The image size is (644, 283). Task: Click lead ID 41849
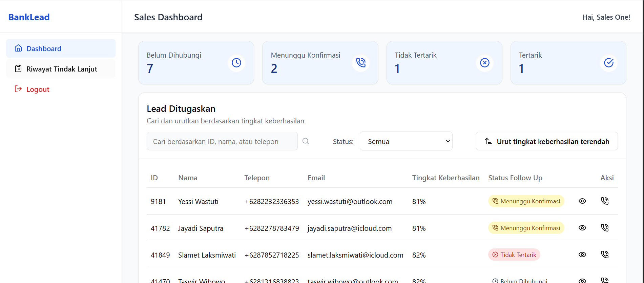[x=160, y=255]
